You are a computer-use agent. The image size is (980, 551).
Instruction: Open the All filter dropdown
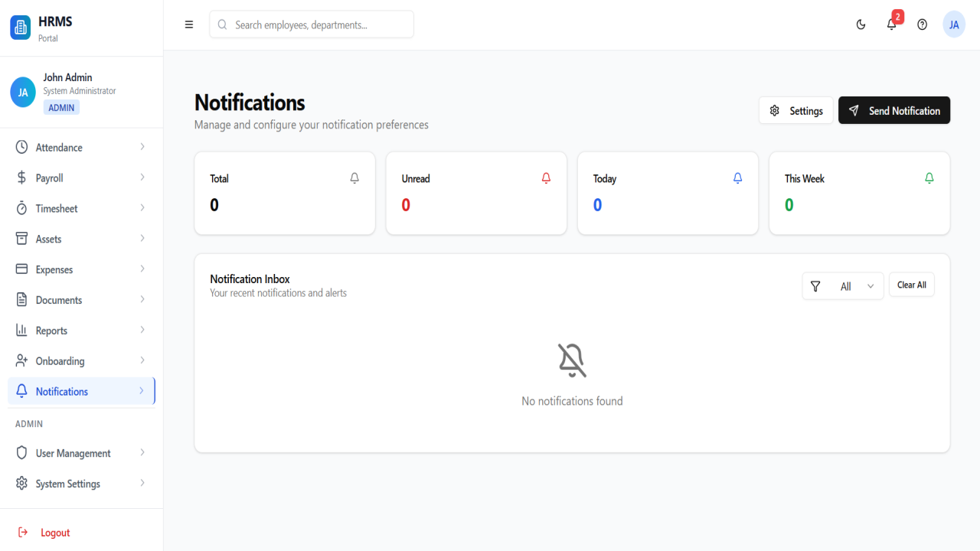point(843,286)
